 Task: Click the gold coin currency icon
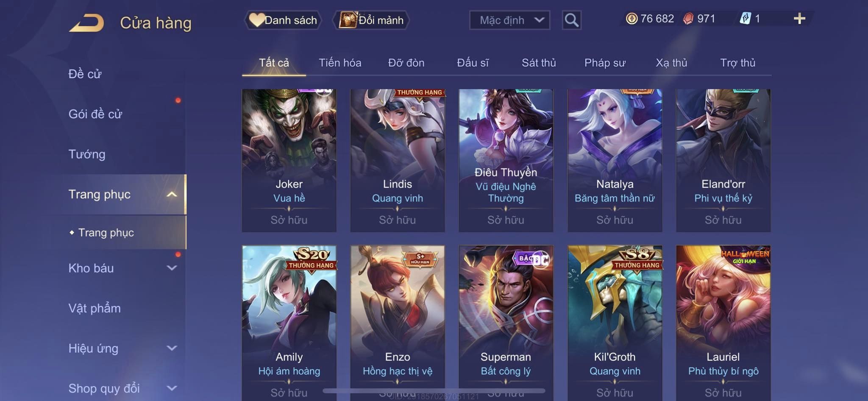pyautogui.click(x=632, y=19)
